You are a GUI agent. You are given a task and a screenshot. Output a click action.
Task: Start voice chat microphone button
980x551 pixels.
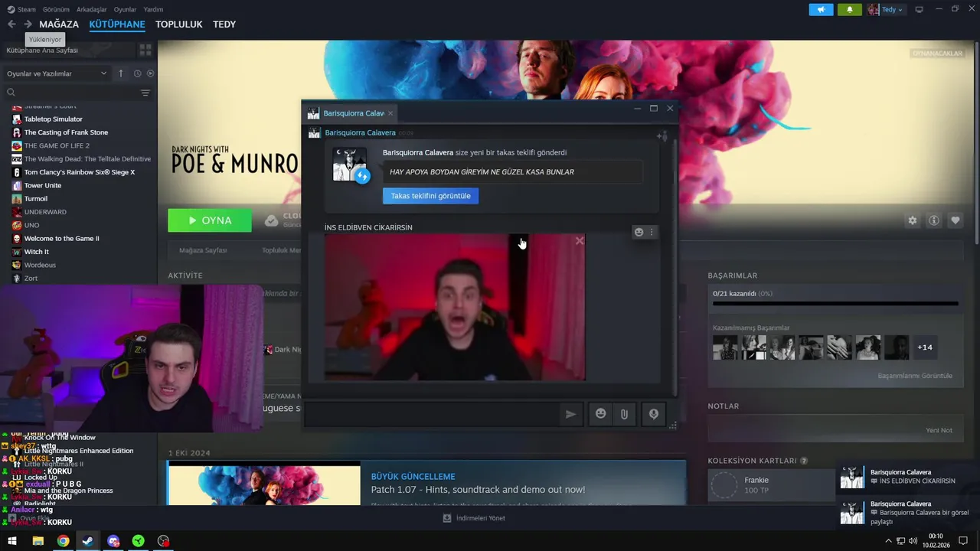tap(653, 414)
